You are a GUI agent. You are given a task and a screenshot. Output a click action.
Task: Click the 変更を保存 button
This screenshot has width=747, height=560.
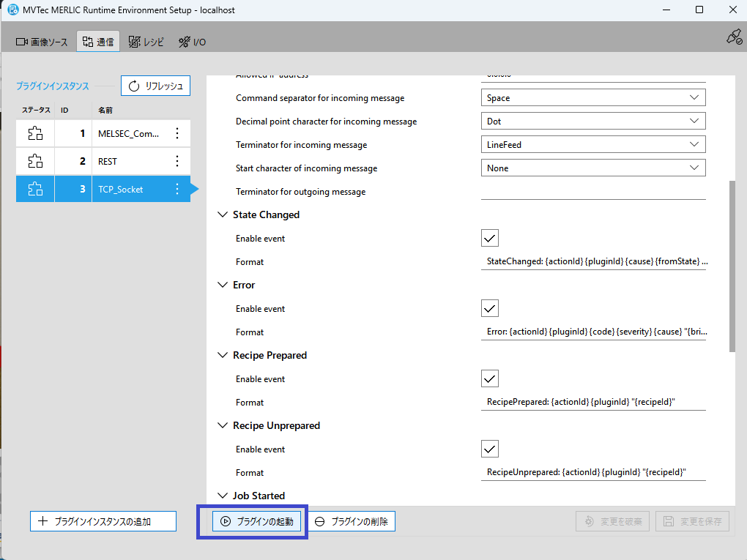tap(693, 521)
